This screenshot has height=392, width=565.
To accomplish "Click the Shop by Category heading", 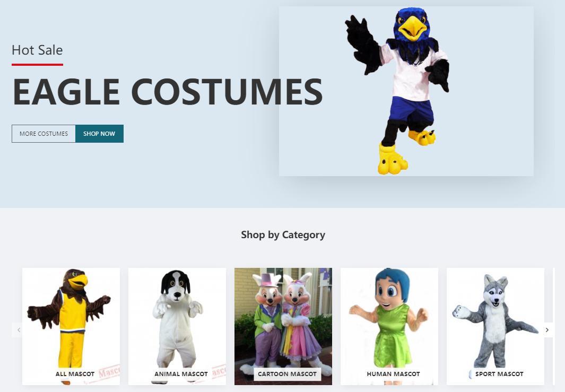I will [x=283, y=235].
